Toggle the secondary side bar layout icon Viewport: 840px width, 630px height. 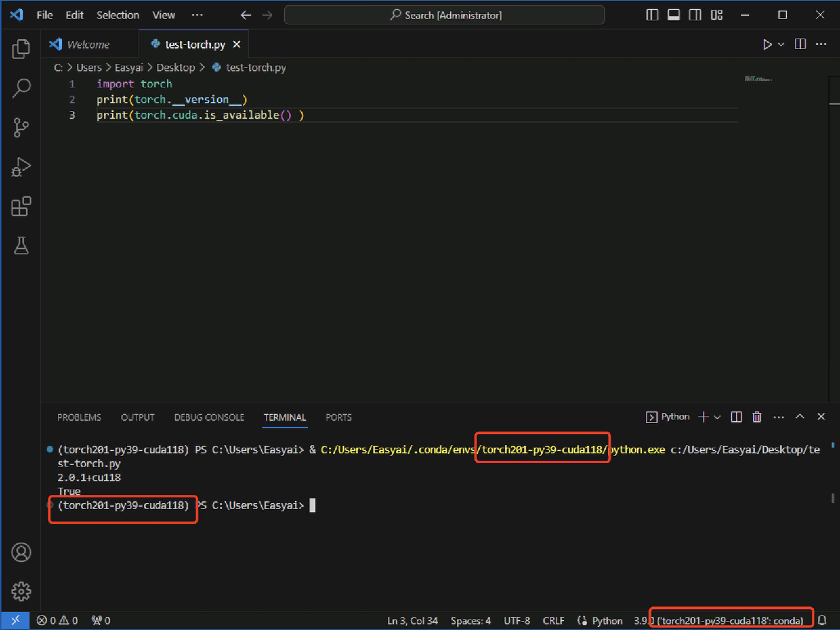tap(695, 15)
